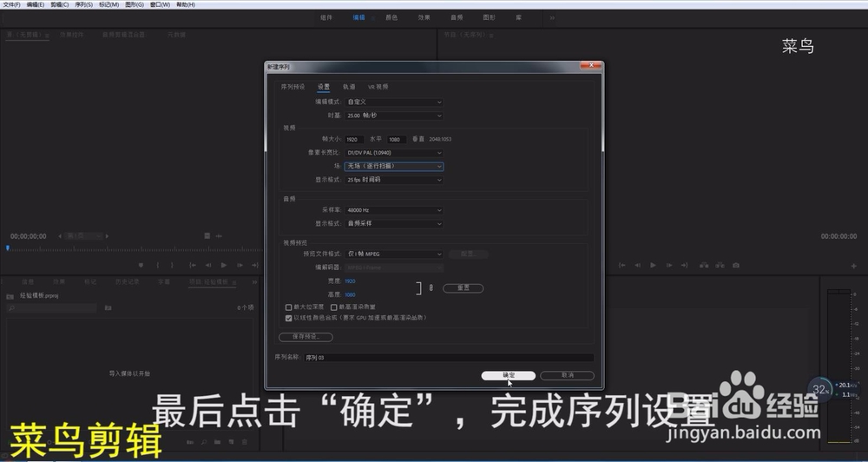Open the 窗口(W) menu

(160, 4)
